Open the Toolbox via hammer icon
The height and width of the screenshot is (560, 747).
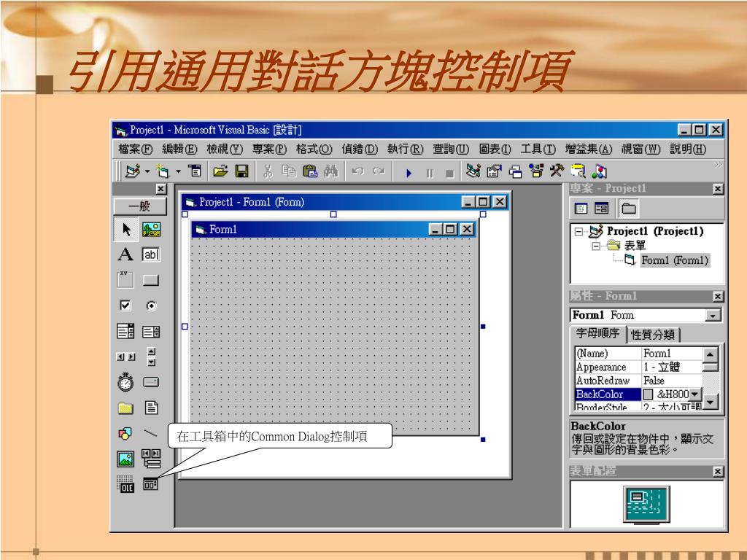[x=557, y=171]
